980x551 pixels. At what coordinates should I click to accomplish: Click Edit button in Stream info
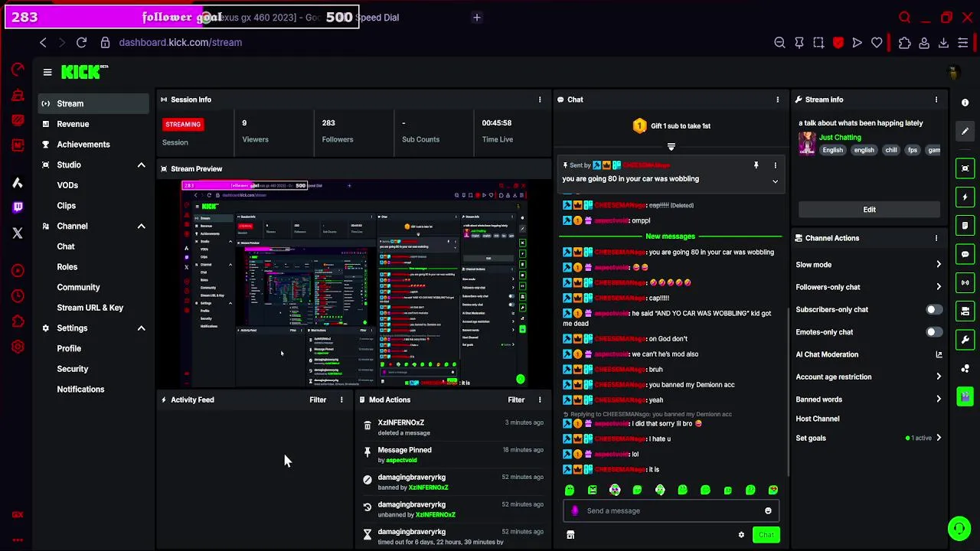pos(869,210)
